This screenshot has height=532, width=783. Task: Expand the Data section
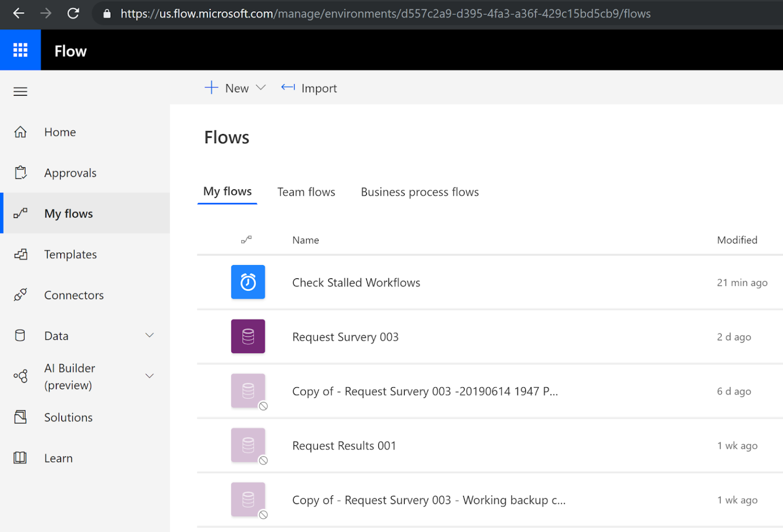pos(149,335)
